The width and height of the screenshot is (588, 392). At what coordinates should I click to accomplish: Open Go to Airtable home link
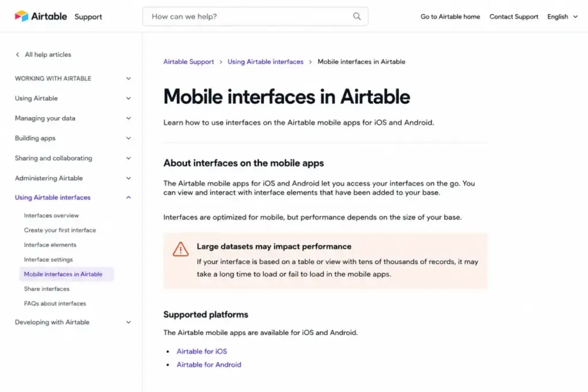(x=450, y=17)
